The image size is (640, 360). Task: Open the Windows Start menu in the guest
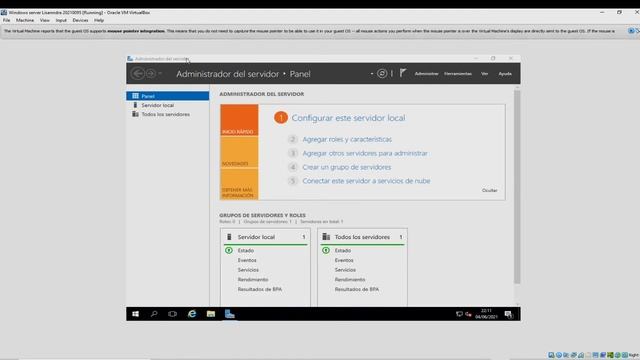click(136, 314)
